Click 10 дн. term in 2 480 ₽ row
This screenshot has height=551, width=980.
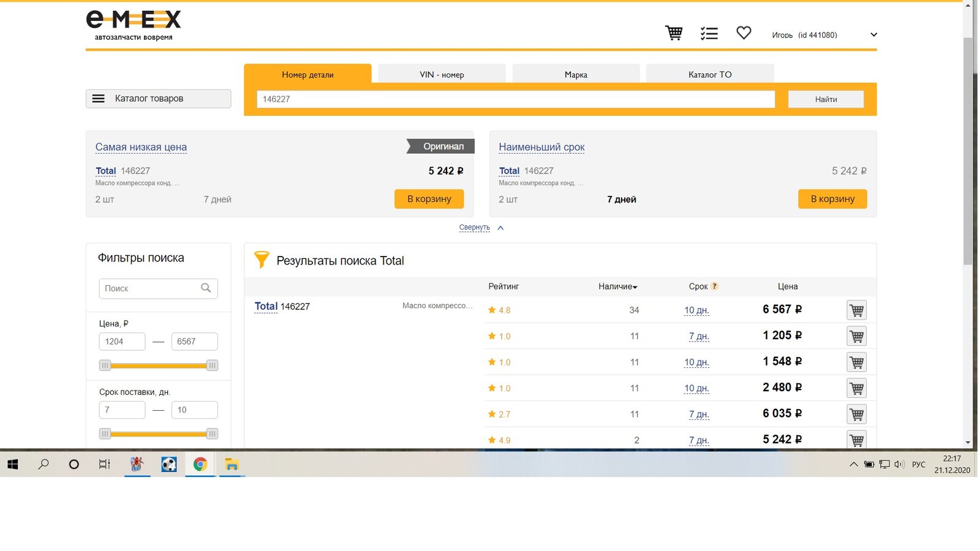coord(696,388)
